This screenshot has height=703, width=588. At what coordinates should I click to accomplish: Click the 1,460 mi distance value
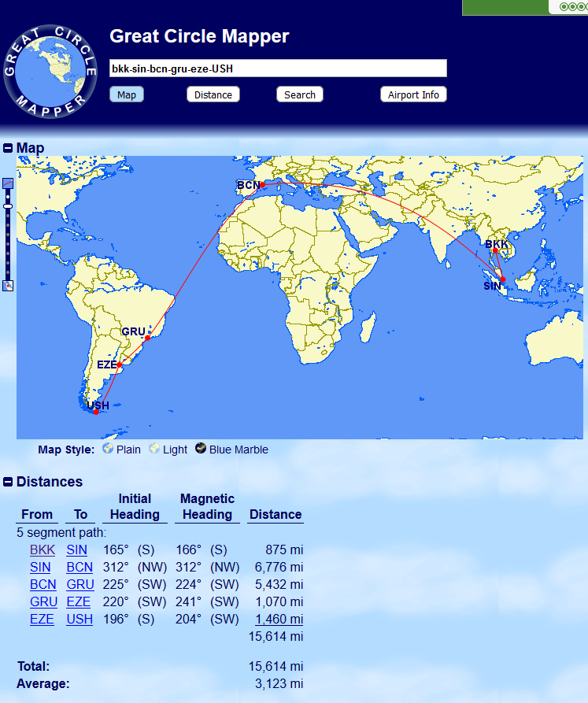pos(279,620)
